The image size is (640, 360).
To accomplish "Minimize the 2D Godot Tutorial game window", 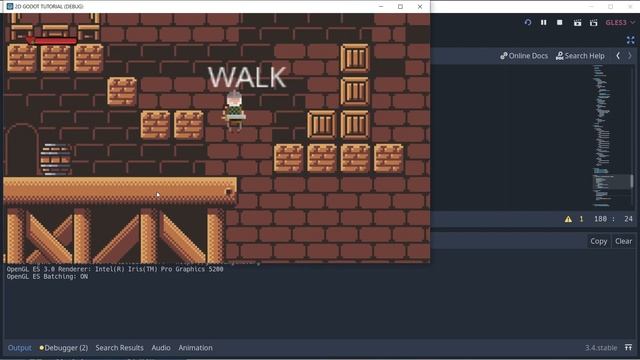I will click(381, 7).
